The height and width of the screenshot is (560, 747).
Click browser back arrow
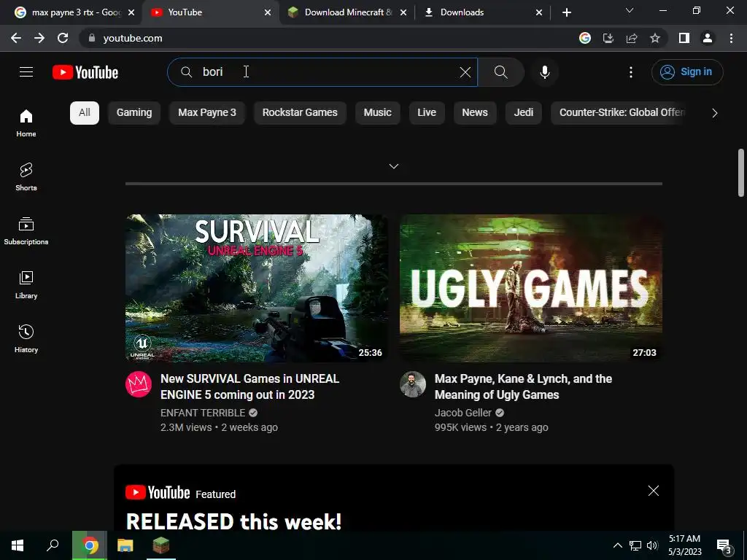point(16,38)
